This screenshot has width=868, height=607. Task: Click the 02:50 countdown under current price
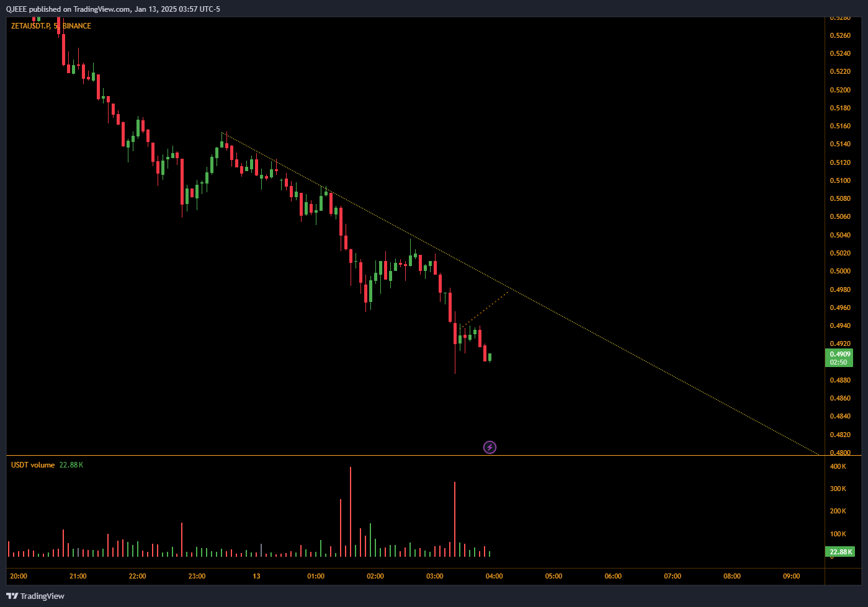(839, 362)
